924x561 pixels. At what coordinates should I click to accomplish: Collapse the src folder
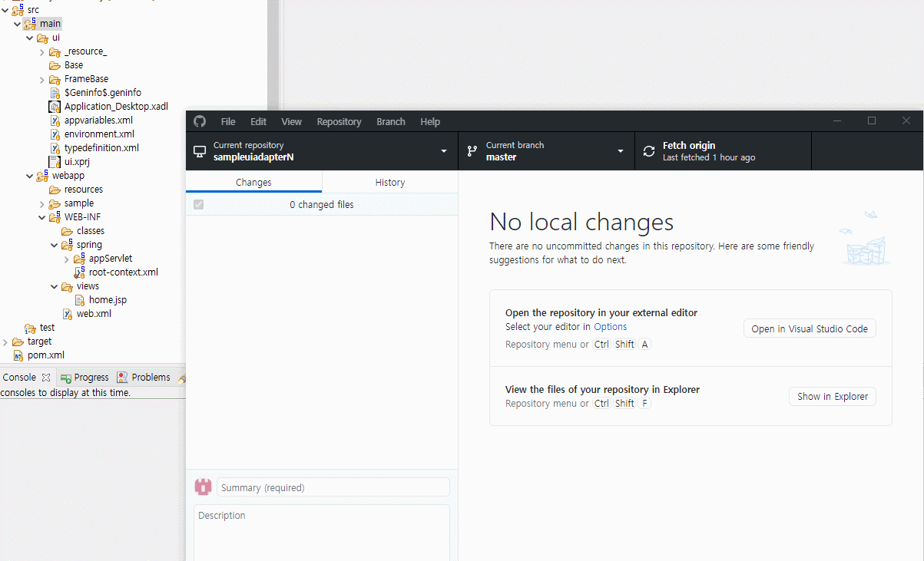click(5, 10)
